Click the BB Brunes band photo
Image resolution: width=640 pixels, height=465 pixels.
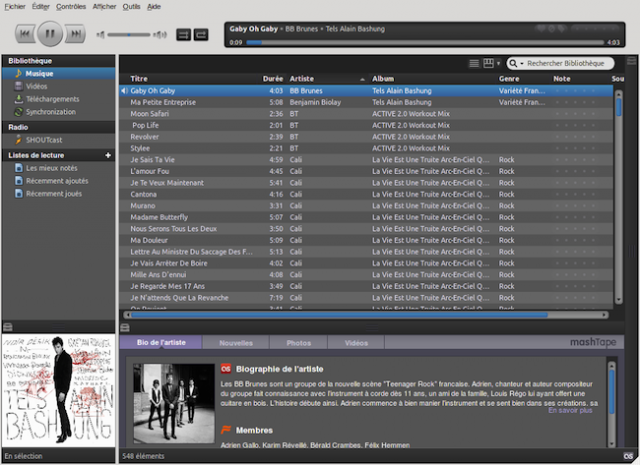[174, 403]
